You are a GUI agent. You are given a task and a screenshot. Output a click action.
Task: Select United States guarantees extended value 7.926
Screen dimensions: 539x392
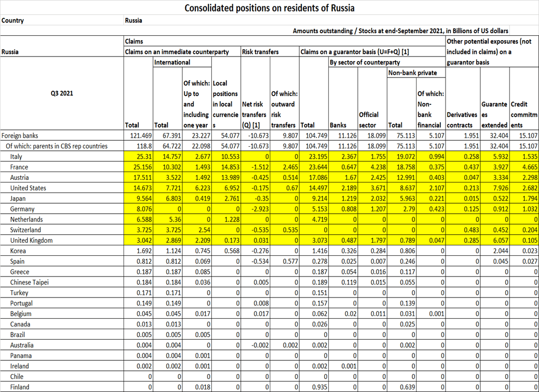pos(495,188)
